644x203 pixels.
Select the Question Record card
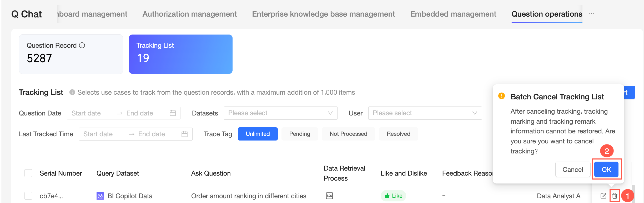point(71,54)
